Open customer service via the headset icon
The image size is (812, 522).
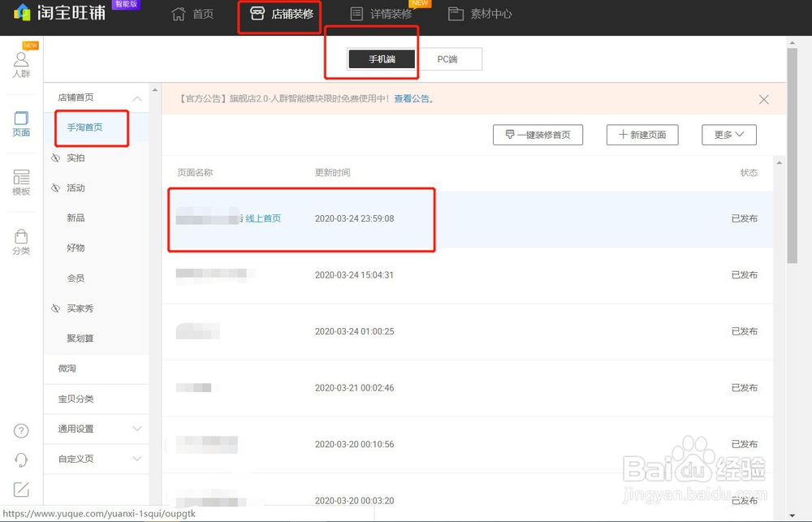click(20, 460)
